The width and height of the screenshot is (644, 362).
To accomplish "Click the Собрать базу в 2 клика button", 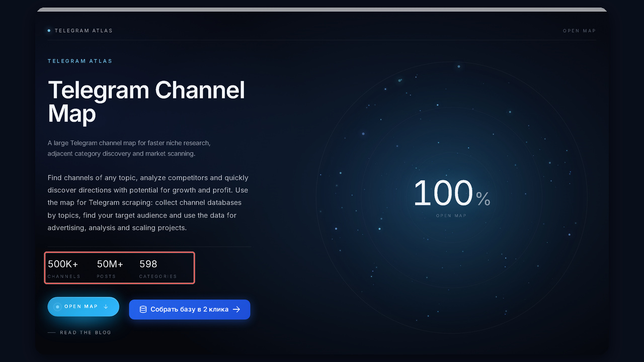I will click(x=190, y=310).
